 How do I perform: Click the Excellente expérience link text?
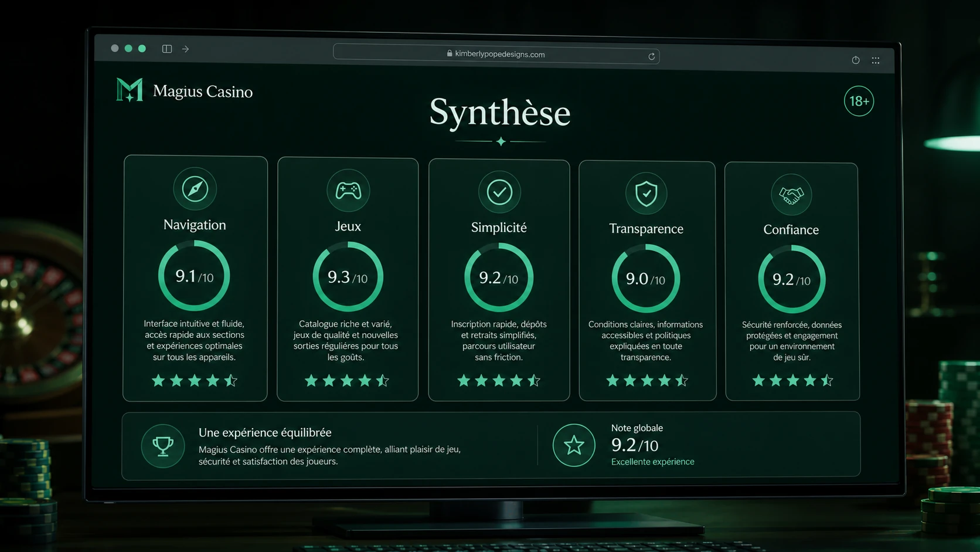click(x=652, y=462)
